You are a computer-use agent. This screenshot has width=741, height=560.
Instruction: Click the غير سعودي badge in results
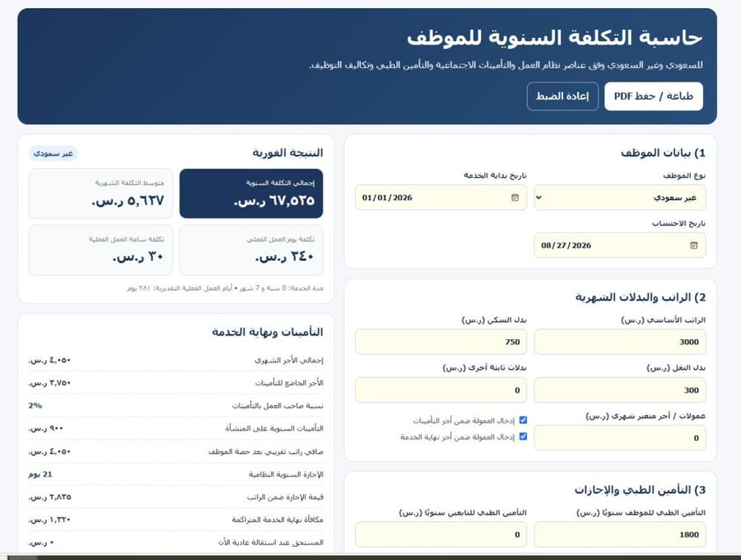54,153
